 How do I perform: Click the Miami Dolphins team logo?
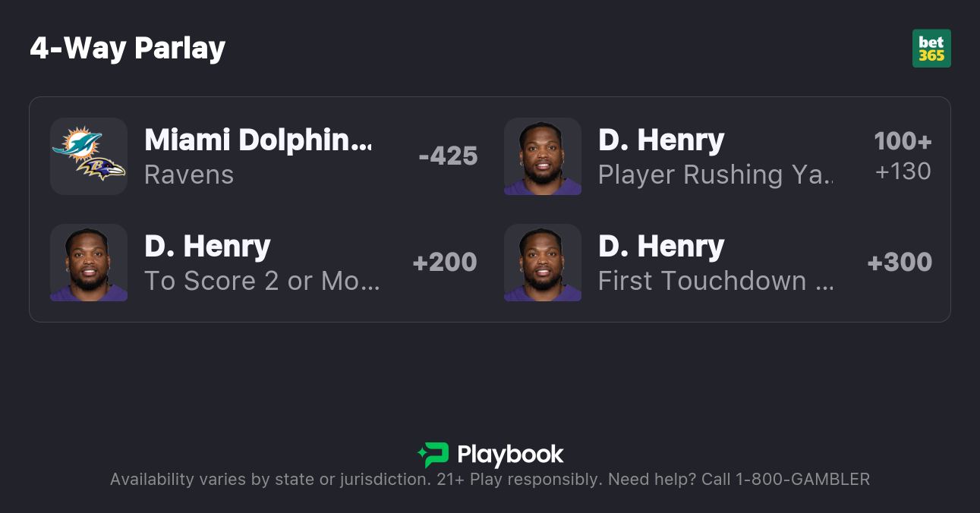pos(77,143)
